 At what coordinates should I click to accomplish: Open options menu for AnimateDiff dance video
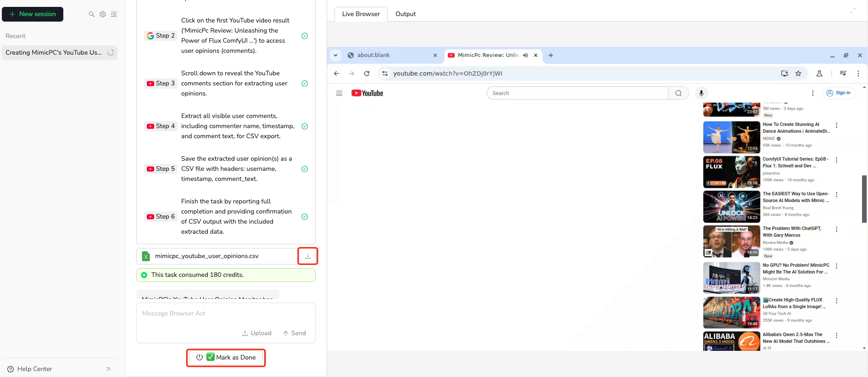[837, 125]
